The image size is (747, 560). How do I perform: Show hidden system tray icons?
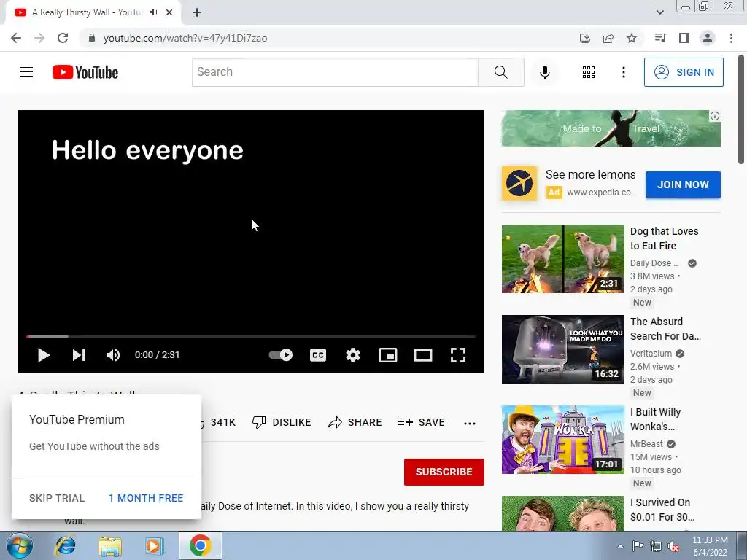(620, 546)
